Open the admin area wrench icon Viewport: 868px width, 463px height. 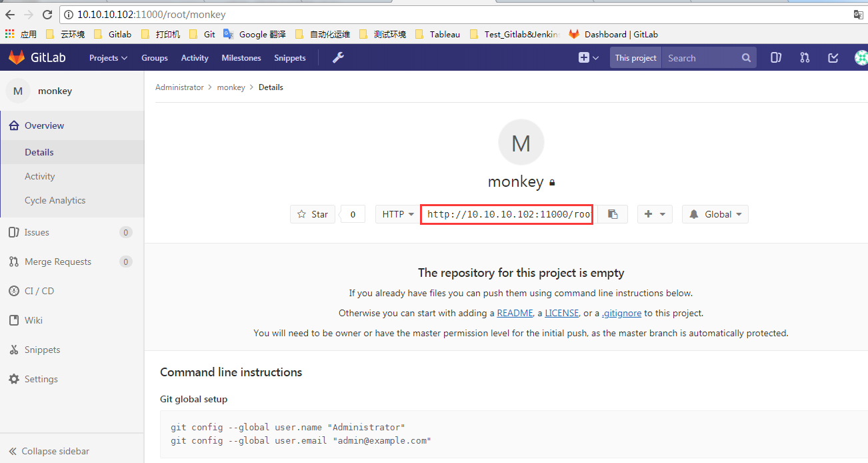338,57
